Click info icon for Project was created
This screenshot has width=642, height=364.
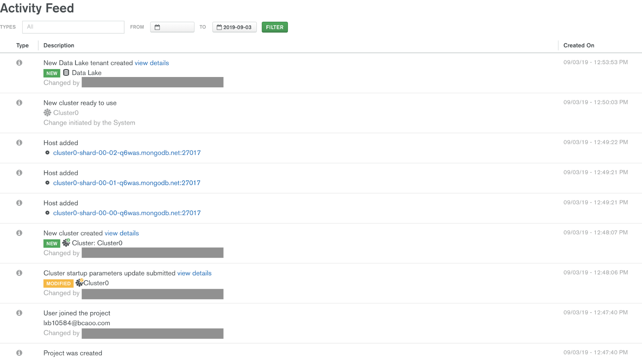(19, 353)
